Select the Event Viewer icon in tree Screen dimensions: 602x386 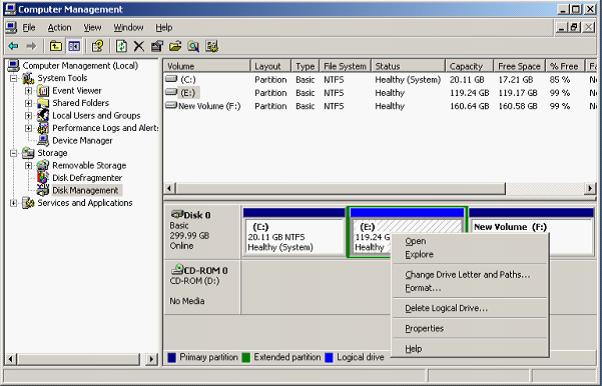tap(43, 91)
